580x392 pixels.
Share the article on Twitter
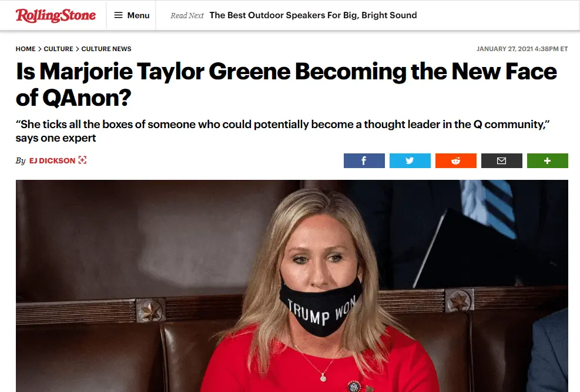[410, 160]
